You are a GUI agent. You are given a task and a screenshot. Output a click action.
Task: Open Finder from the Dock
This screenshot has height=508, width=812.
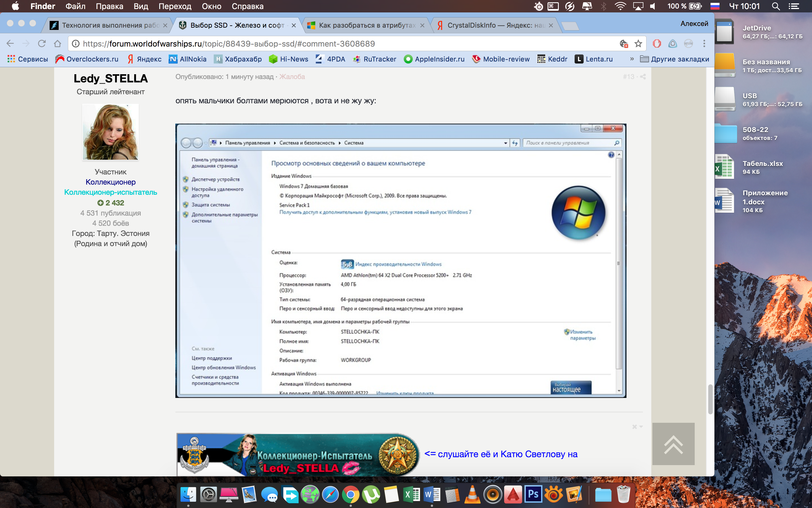point(188,494)
